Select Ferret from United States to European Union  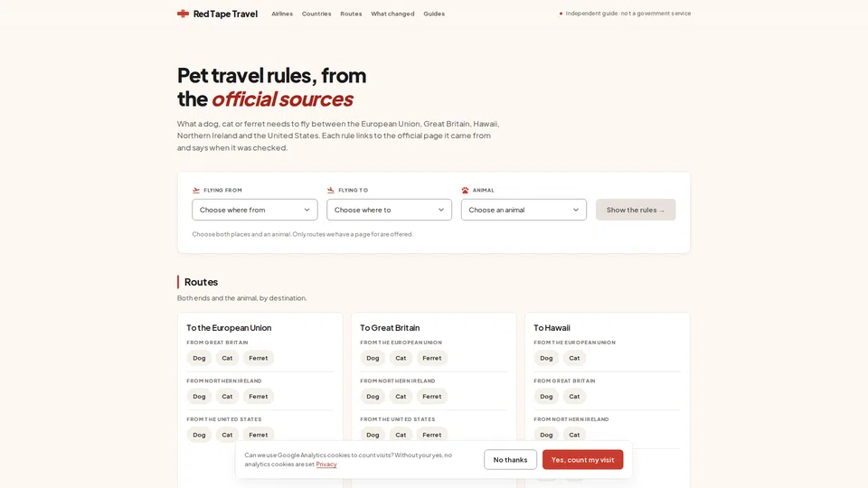click(x=258, y=435)
